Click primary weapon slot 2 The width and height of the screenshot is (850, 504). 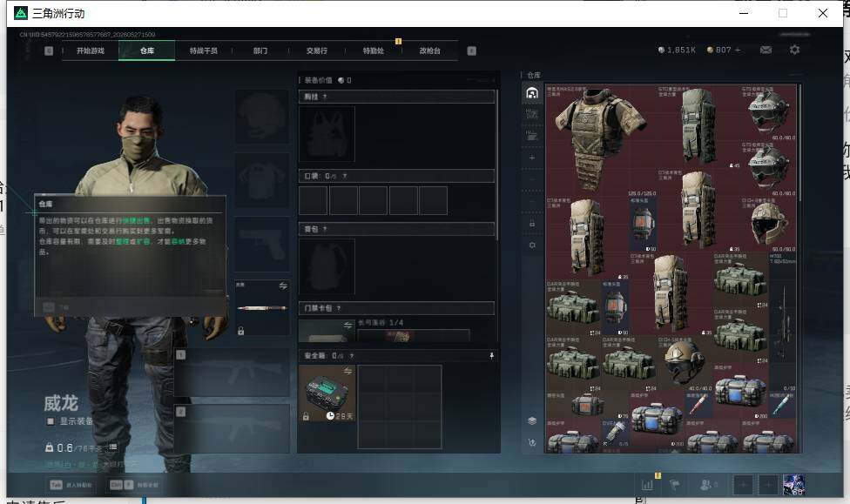[x=232, y=428]
